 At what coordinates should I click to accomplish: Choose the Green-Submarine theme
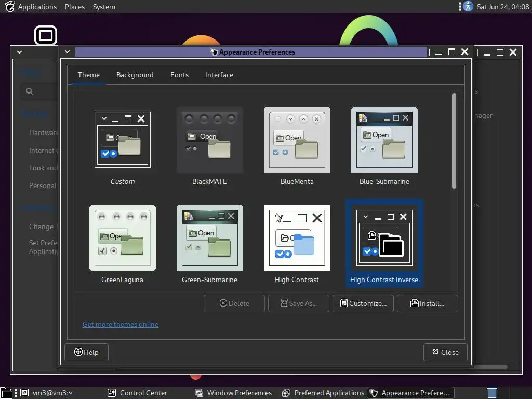210,238
